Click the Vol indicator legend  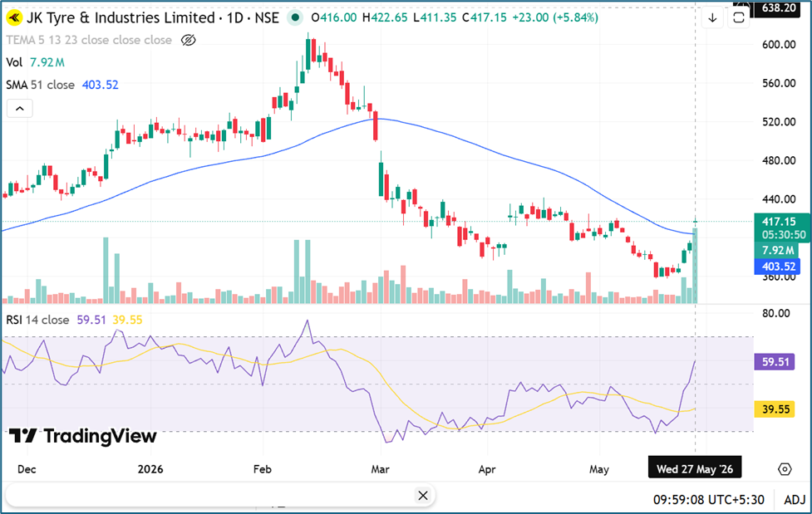[x=14, y=62]
